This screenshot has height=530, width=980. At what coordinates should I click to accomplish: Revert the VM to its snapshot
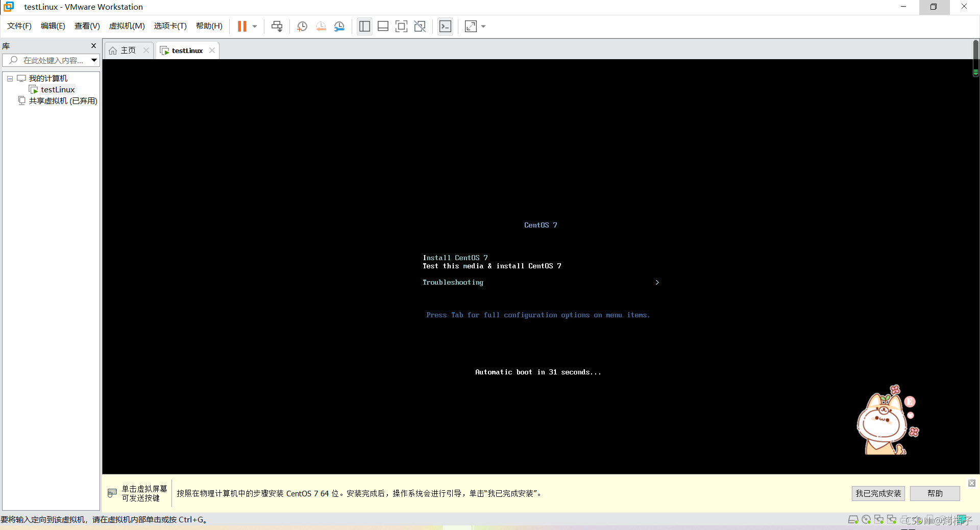click(321, 27)
